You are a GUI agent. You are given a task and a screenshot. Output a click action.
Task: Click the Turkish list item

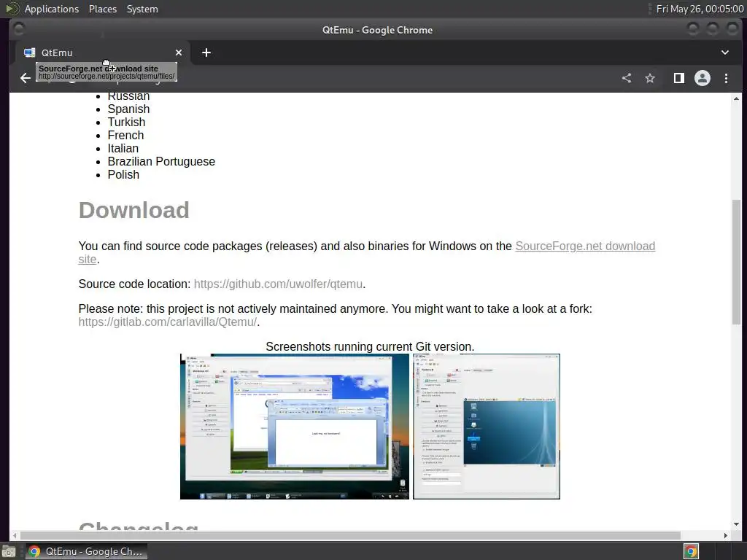pos(126,122)
